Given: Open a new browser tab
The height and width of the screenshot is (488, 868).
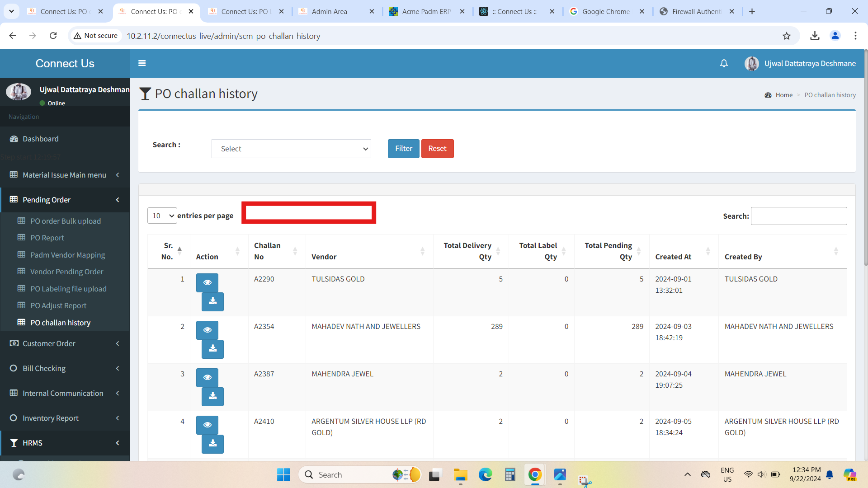Looking at the screenshot, I should (x=752, y=11).
